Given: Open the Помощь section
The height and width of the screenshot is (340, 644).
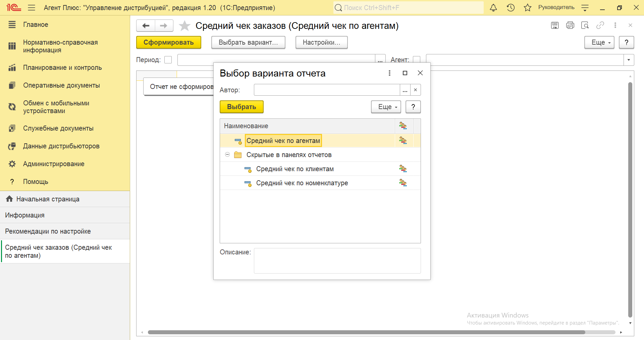Looking at the screenshot, I should [65, 182].
